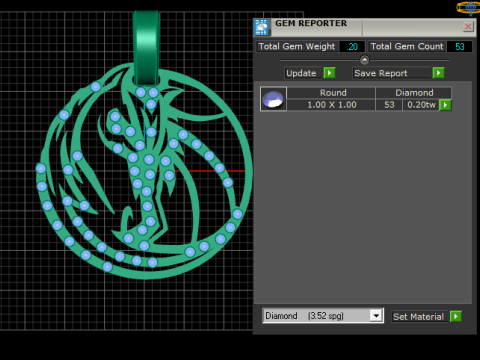Click the green arrow next to Save Report
Screen dimensions: 480x360
pyautogui.click(x=438, y=73)
